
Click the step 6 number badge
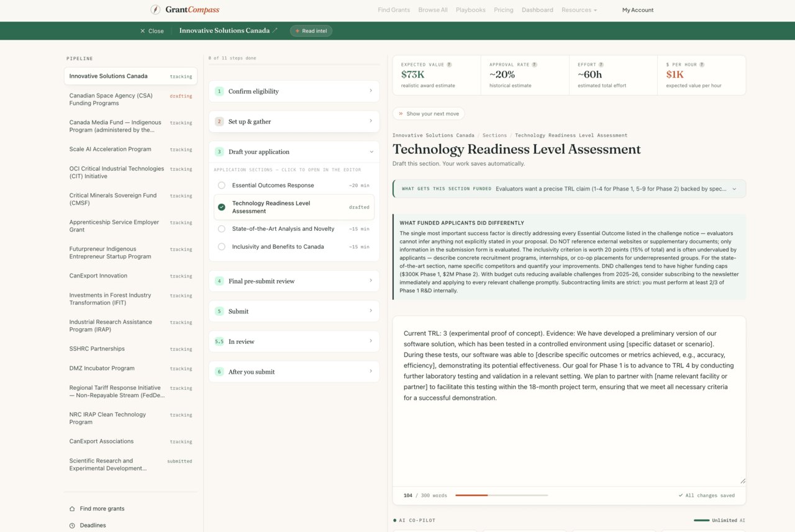coord(219,372)
